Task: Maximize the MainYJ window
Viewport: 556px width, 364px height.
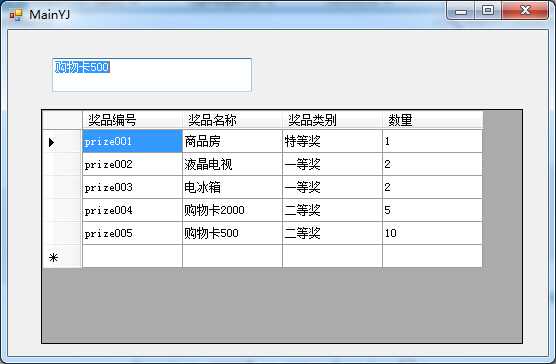Action: pyautogui.click(x=488, y=11)
